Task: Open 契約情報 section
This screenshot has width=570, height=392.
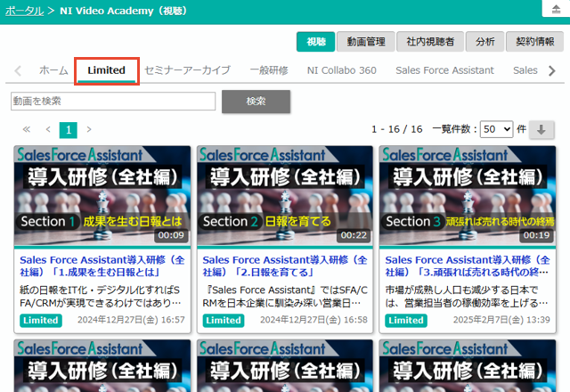Action: pos(534,42)
